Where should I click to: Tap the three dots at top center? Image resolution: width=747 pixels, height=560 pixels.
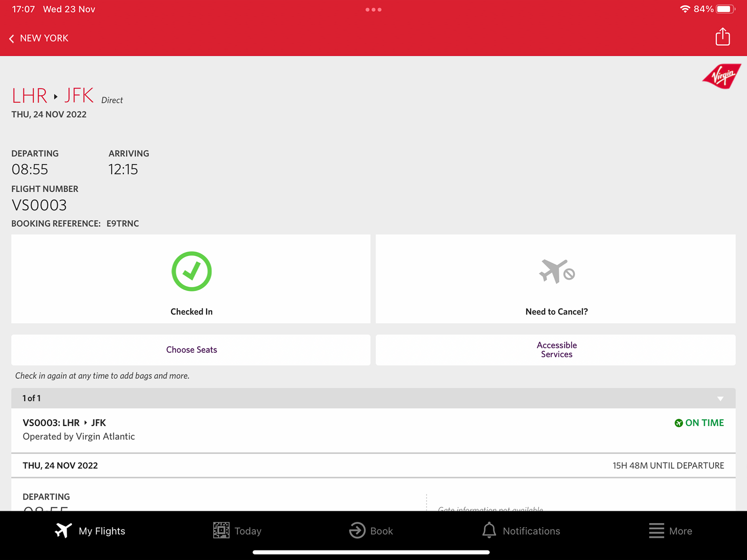click(373, 10)
